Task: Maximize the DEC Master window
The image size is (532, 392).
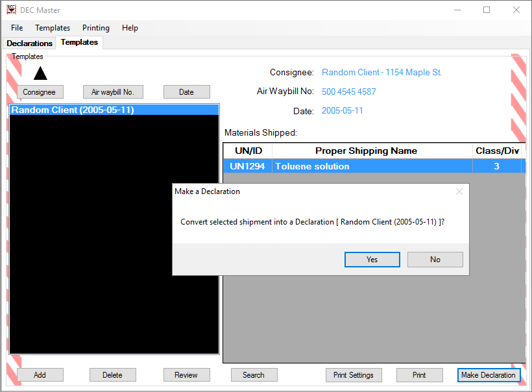Action: pos(487,10)
